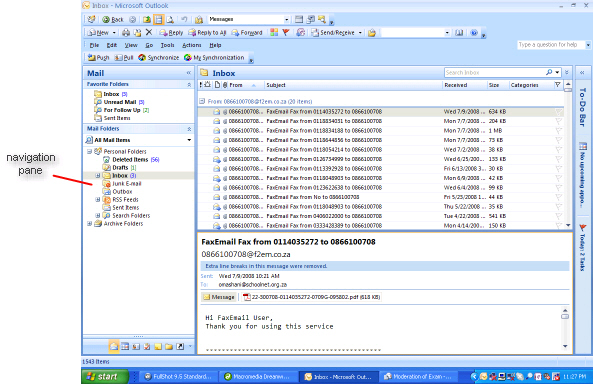593x384 pixels.
Task: Click the Reply button
Action: [x=171, y=33]
